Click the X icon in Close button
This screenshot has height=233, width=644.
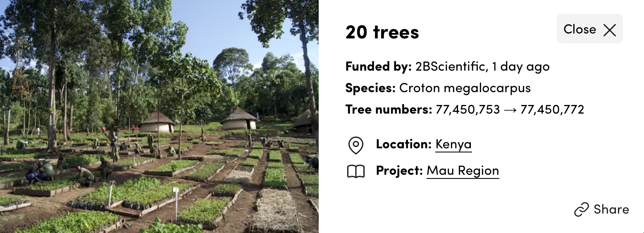tap(610, 30)
